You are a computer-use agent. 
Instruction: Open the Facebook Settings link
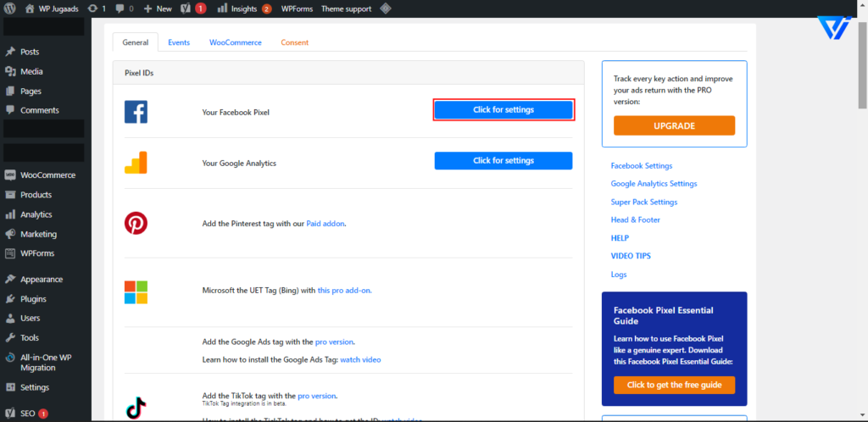coord(642,166)
